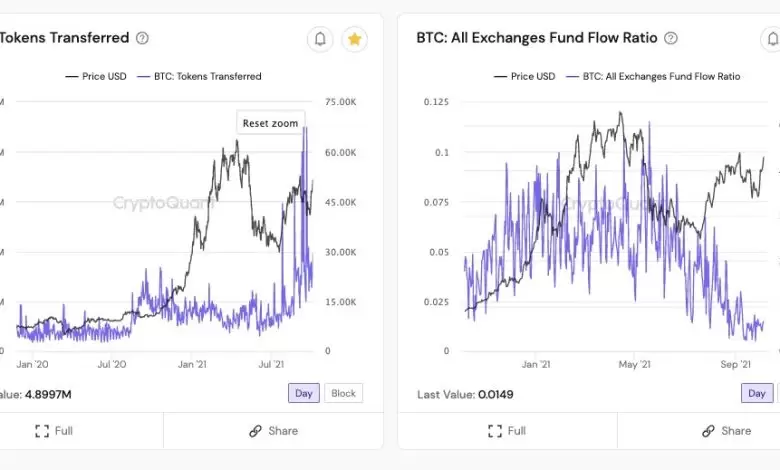Select Day resolution on Tokens Transferred chart

point(304,393)
